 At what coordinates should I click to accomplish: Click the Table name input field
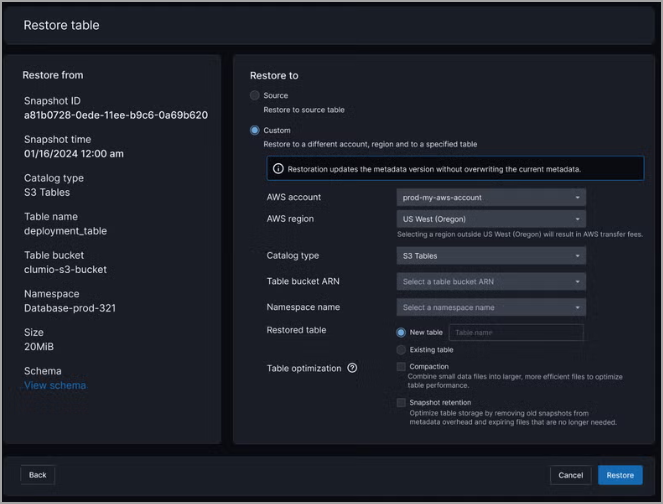click(x=515, y=333)
